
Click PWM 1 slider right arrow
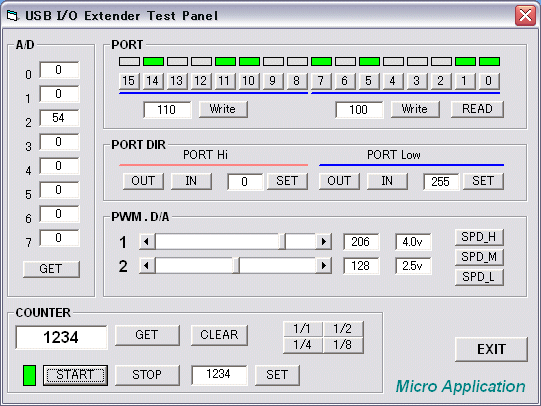pos(324,242)
